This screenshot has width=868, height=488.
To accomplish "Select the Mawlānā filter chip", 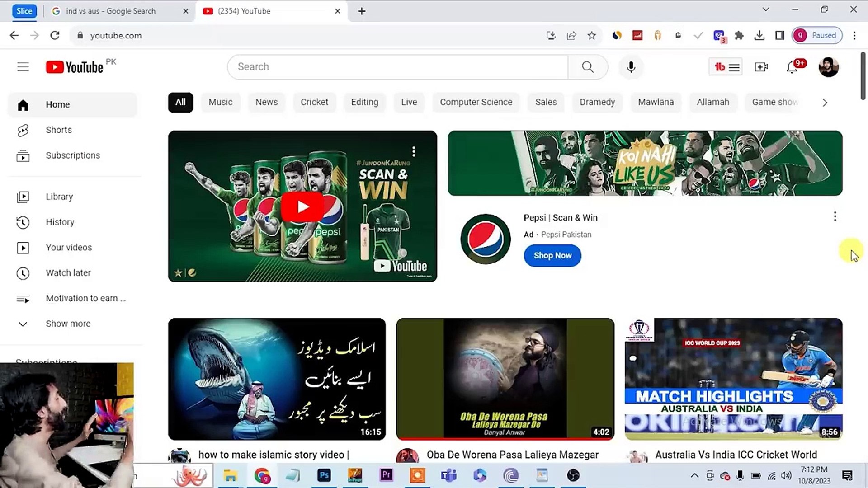I will (656, 102).
